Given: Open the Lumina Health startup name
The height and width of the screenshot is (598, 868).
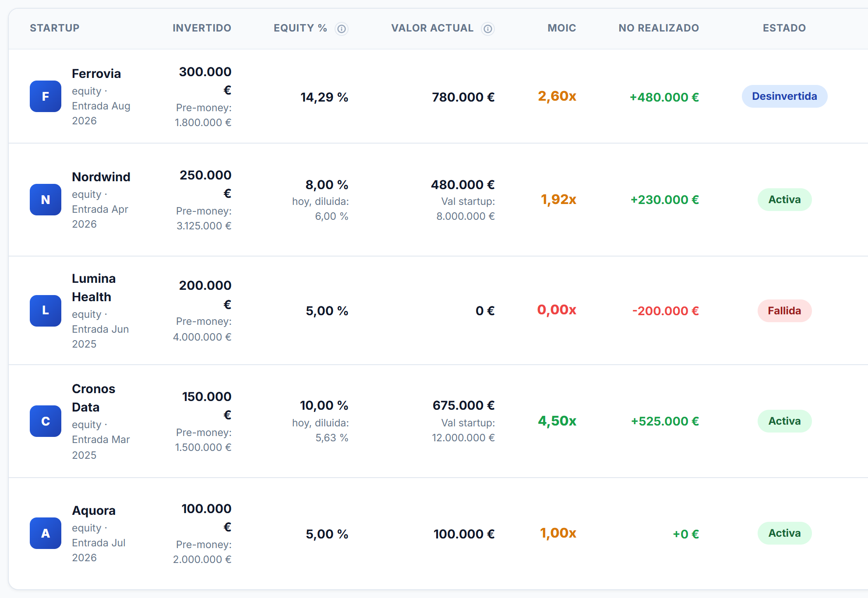Looking at the screenshot, I should 94,288.
